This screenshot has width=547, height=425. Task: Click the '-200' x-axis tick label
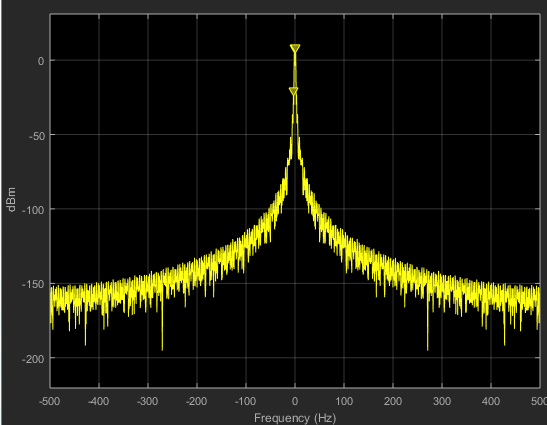[196, 401]
